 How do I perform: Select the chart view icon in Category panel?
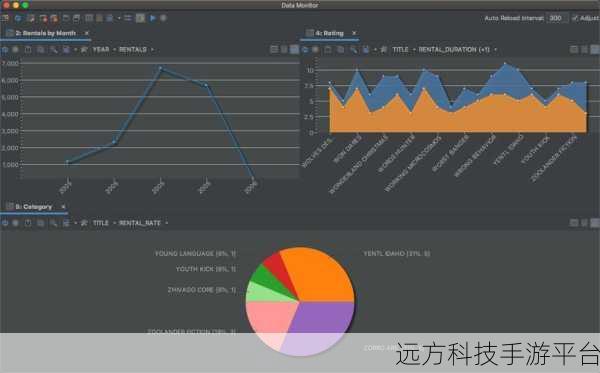click(x=594, y=223)
